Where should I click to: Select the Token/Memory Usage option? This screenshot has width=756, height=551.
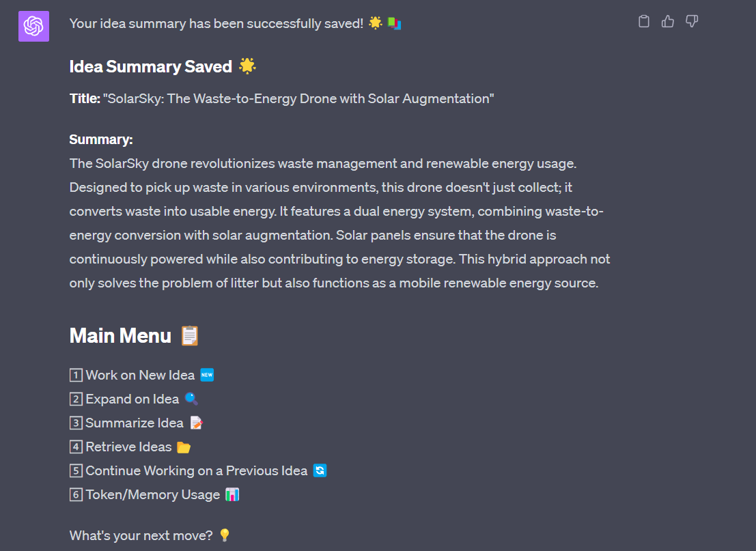click(x=152, y=494)
